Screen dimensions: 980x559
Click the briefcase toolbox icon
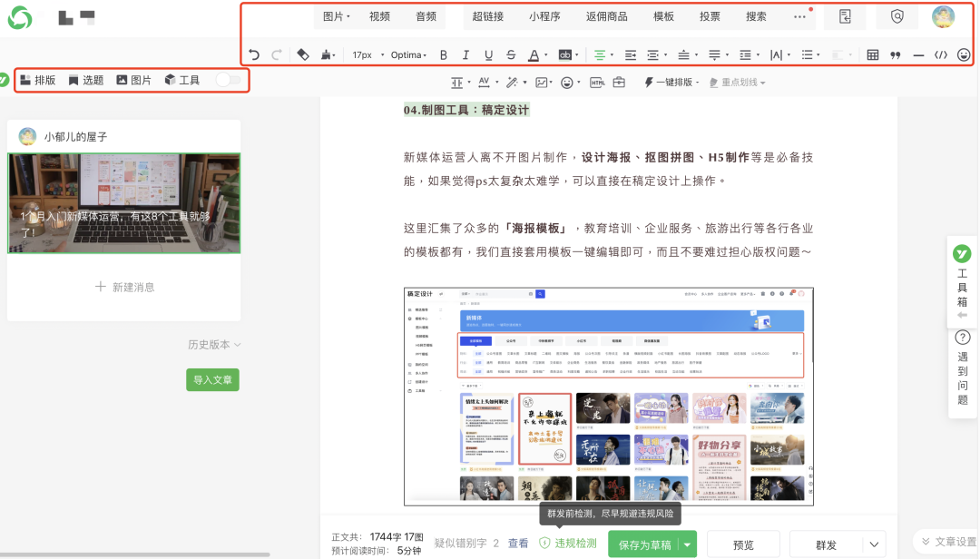click(619, 82)
